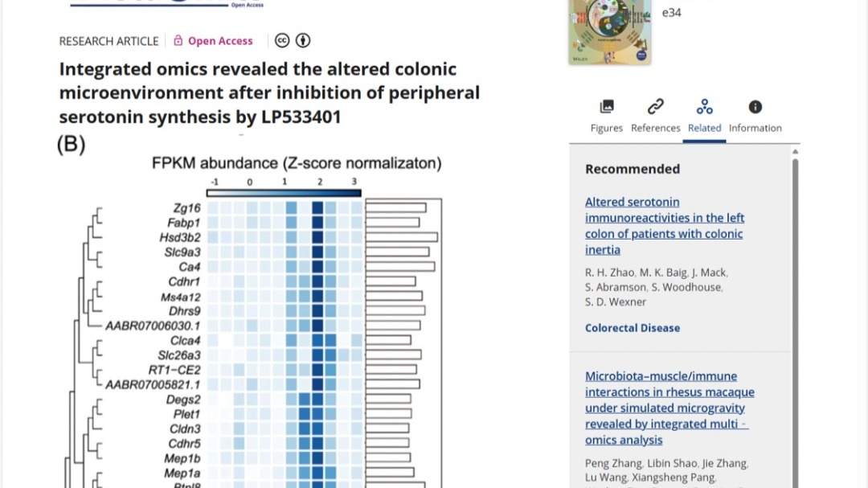Select the Related articles icon

click(x=705, y=107)
